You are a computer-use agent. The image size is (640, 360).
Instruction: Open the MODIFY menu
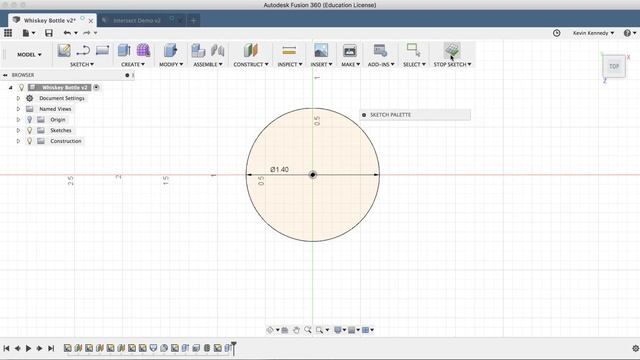click(x=171, y=64)
